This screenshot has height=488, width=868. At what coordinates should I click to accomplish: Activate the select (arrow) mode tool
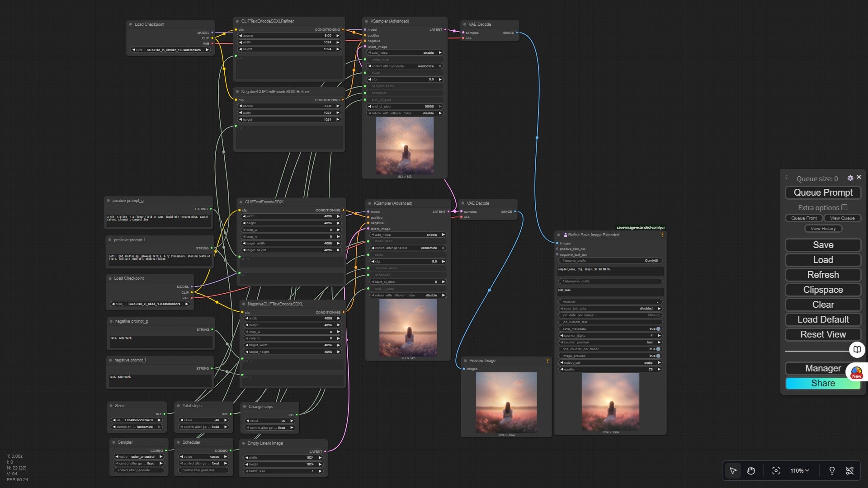pyautogui.click(x=733, y=471)
